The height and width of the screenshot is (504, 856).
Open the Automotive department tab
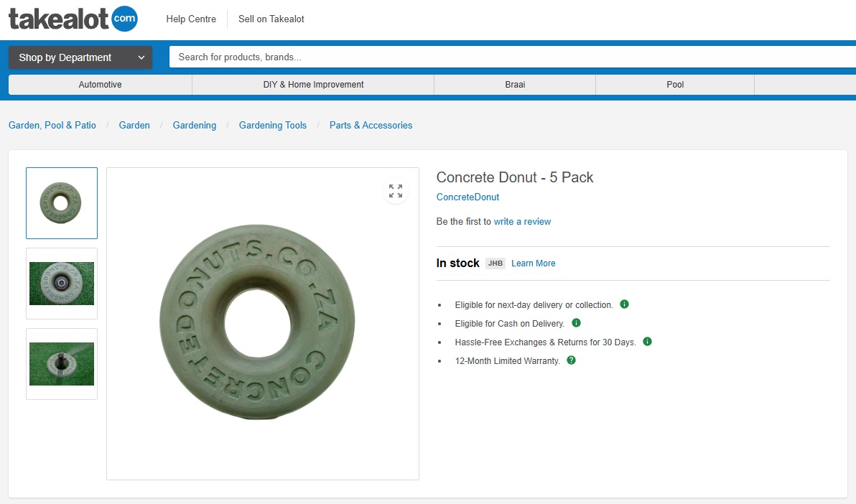point(100,85)
